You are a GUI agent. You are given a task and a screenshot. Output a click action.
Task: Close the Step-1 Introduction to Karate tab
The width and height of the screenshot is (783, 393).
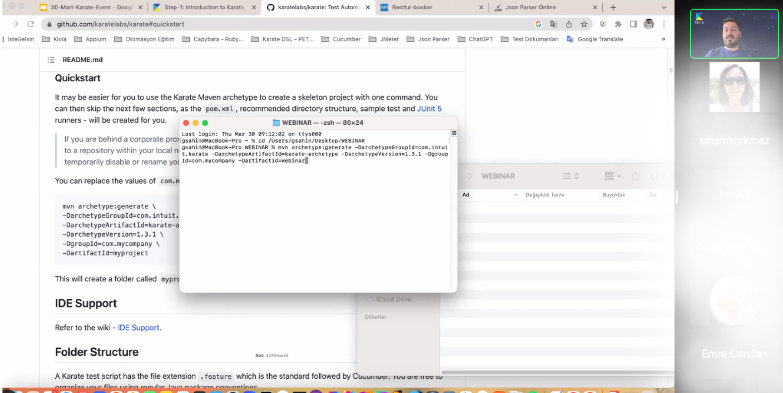(x=254, y=7)
